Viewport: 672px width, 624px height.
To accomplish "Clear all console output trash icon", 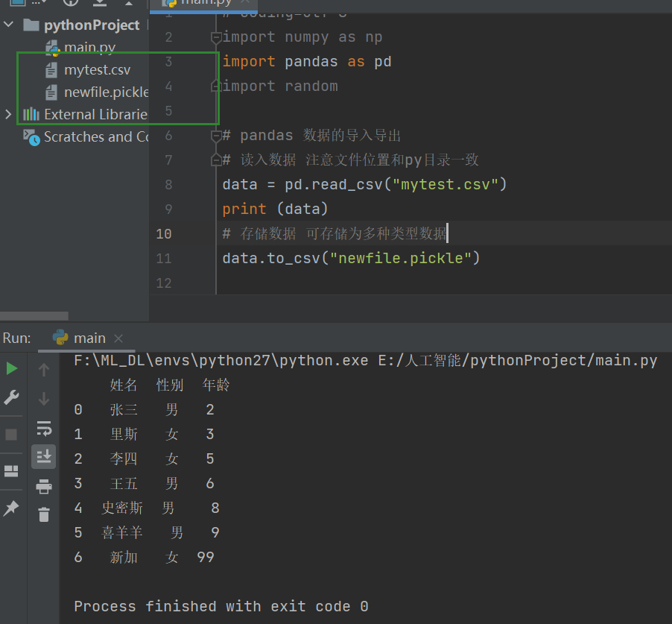I will coord(44,514).
